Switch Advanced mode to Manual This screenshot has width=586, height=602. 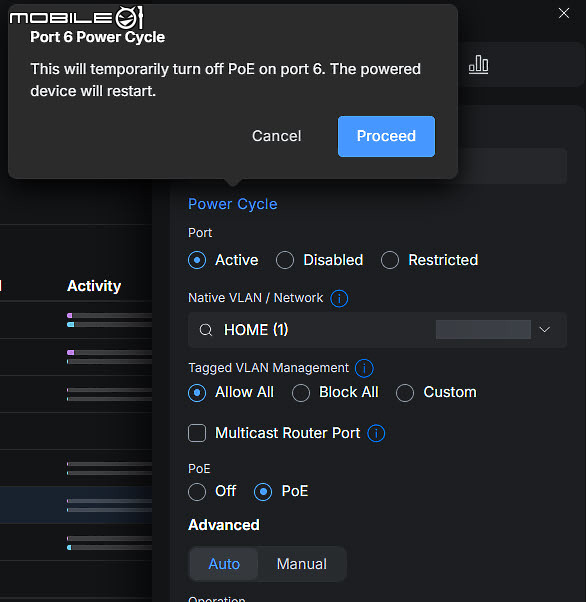click(x=302, y=564)
